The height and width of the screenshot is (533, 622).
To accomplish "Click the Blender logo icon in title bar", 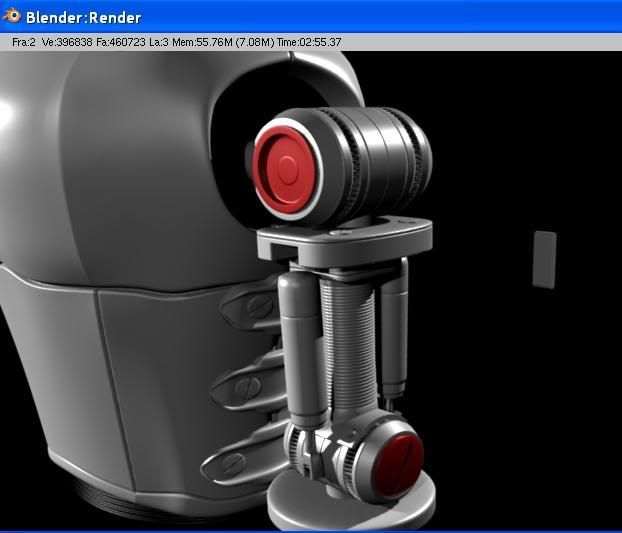I will coord(12,15).
